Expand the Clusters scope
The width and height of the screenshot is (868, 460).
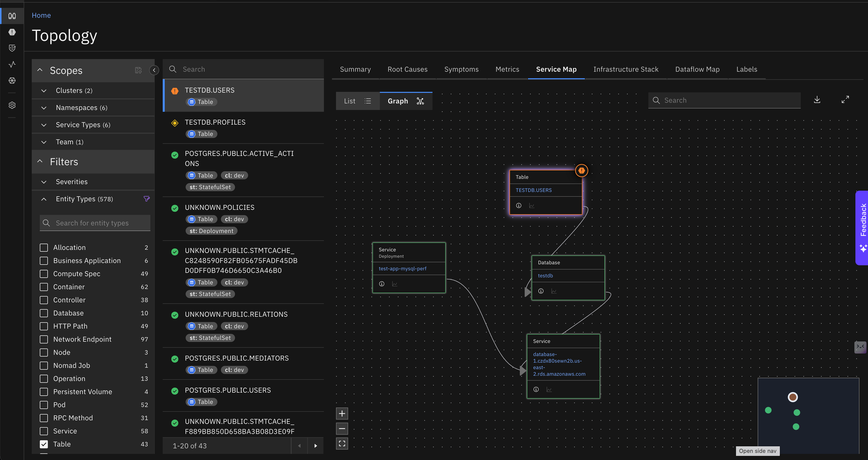44,91
